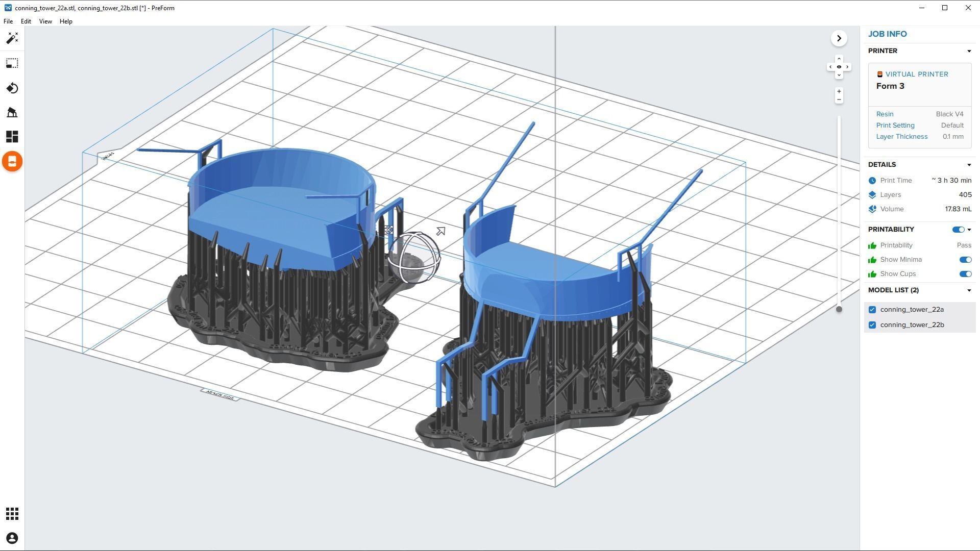
Task: Click the Default print setting value
Action: click(952, 126)
